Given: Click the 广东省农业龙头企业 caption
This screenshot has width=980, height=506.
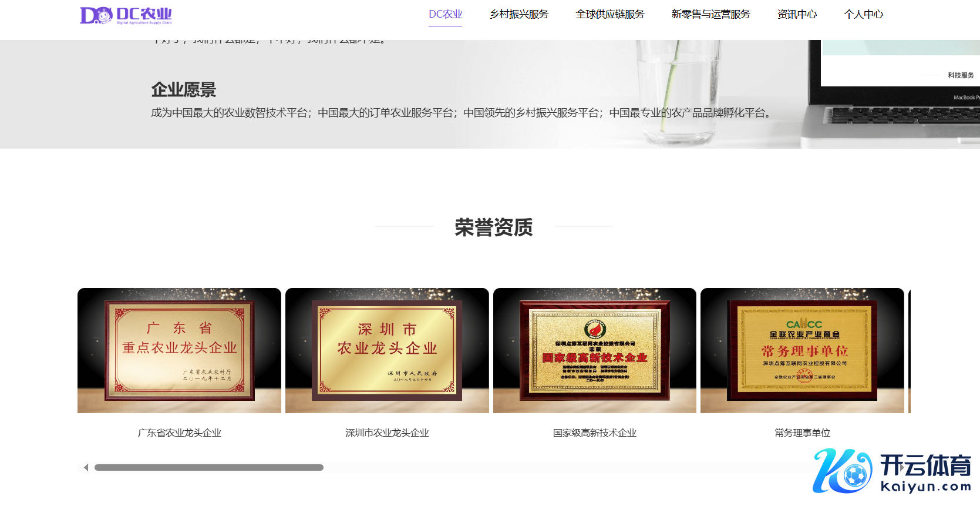Looking at the screenshot, I should 179,433.
